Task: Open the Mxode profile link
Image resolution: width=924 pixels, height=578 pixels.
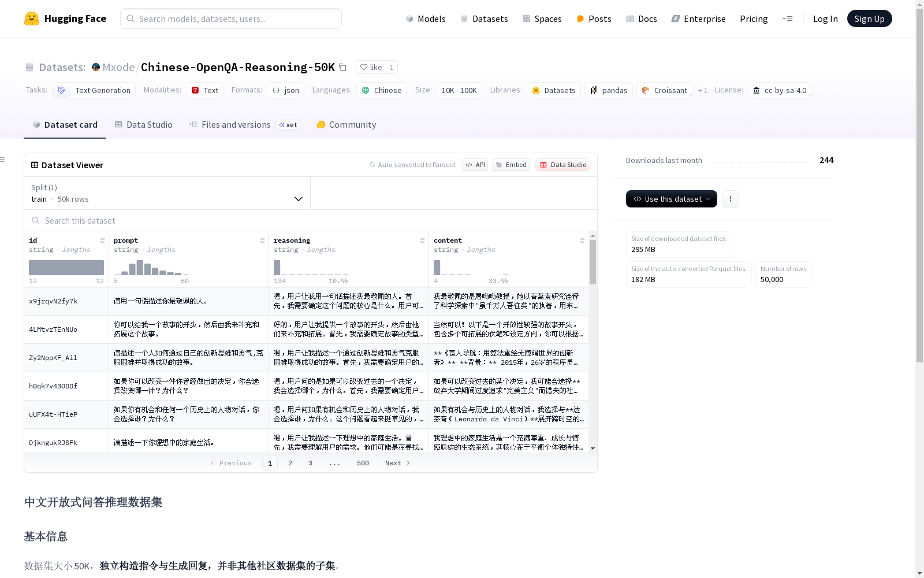Action: click(x=118, y=67)
